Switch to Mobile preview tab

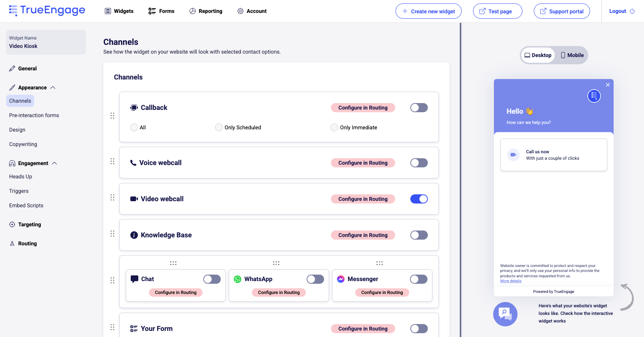coord(572,55)
